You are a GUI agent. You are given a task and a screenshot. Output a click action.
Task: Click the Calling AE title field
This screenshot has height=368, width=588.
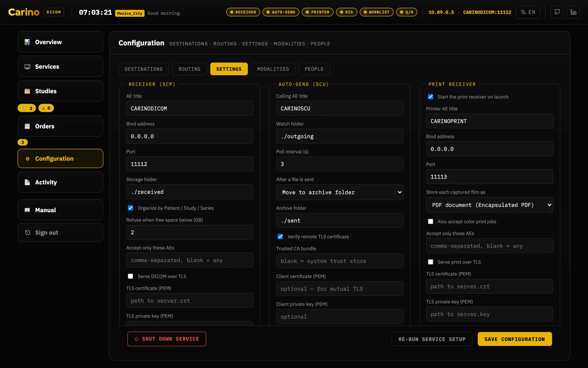(x=340, y=109)
